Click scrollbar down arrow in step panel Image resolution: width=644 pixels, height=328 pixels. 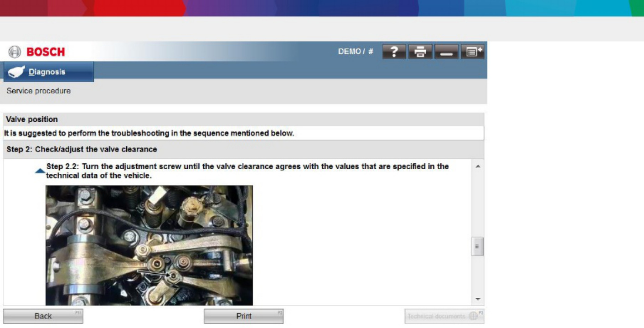coord(478,299)
